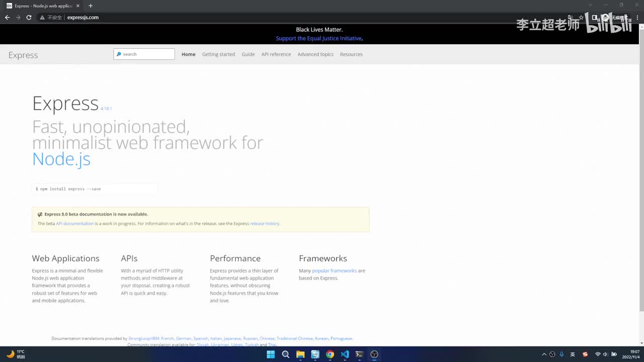The height and width of the screenshot is (362, 644).
Task: Reload the page with the refresh icon
Action: (x=29, y=17)
